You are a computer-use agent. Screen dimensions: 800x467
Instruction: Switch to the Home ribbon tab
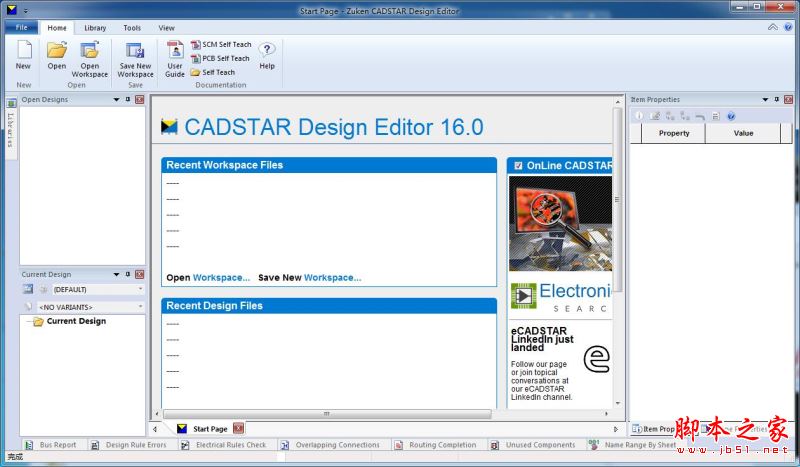tap(57, 28)
